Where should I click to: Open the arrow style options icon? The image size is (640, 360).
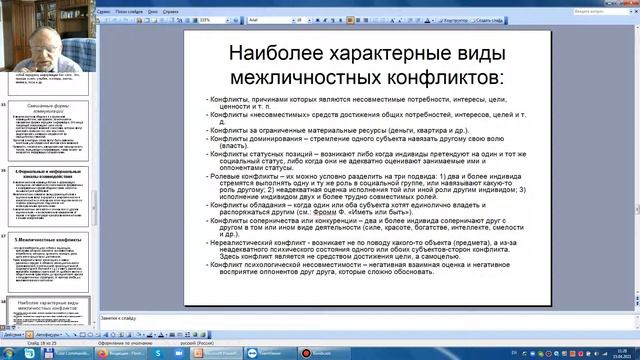[x=187, y=335]
